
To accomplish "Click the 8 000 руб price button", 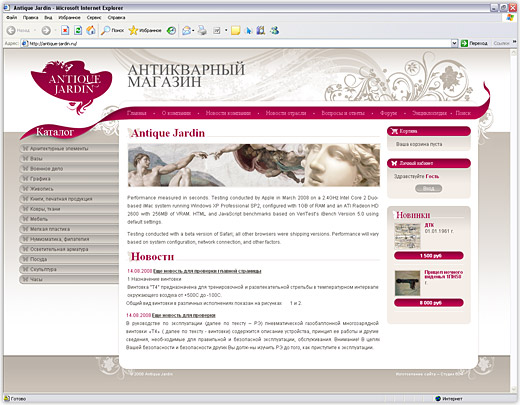I will (429, 303).
